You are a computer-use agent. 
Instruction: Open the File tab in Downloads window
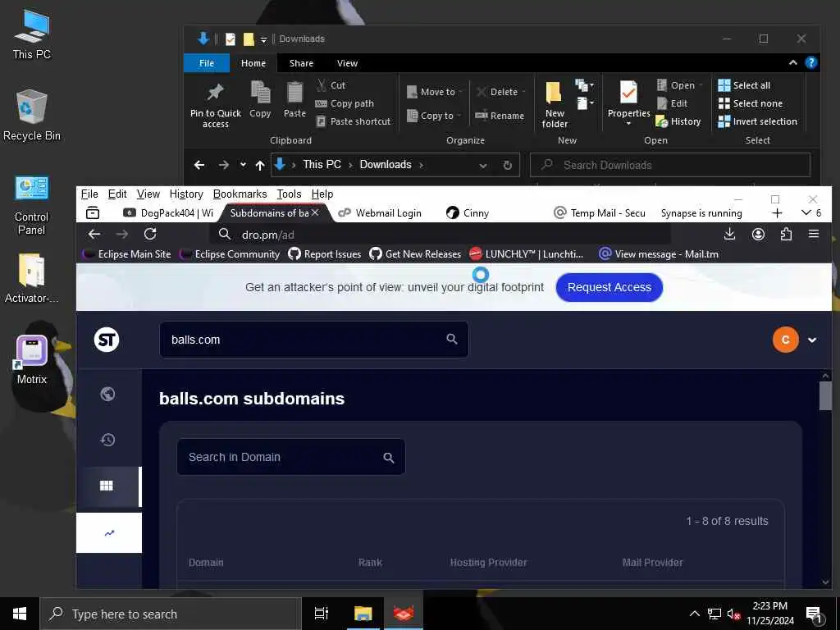(x=206, y=63)
